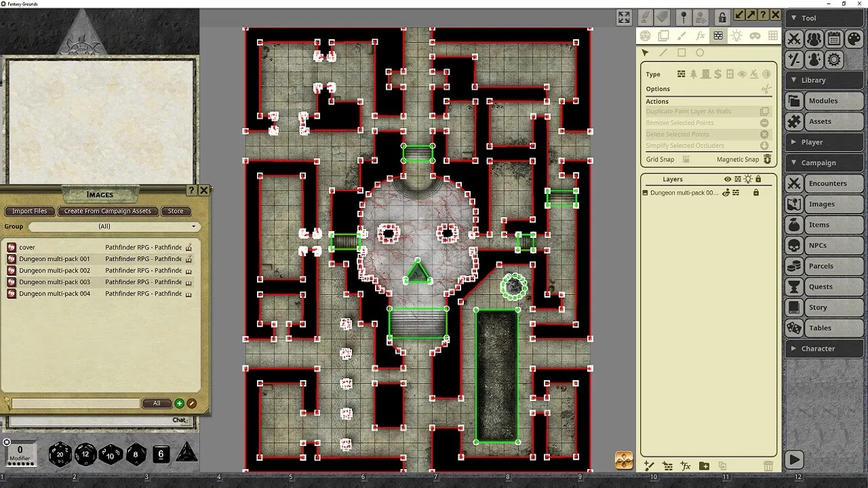Open the layers stack tab

coord(663,35)
